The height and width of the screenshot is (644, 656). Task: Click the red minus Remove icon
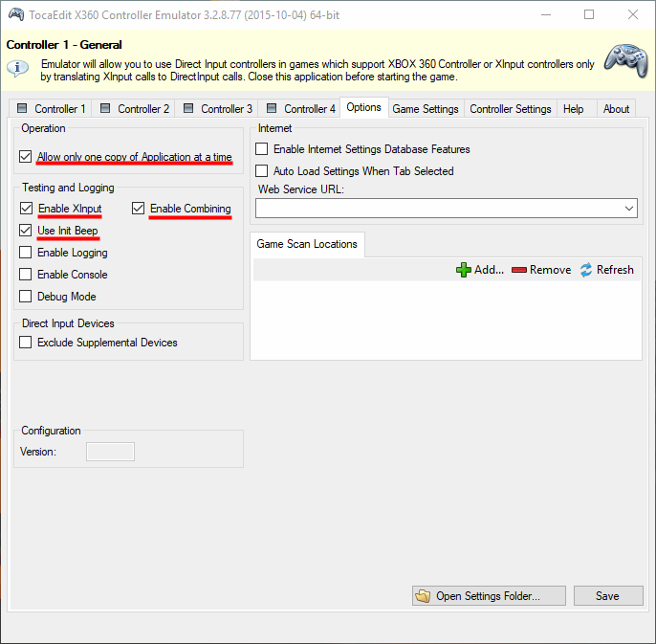(518, 270)
